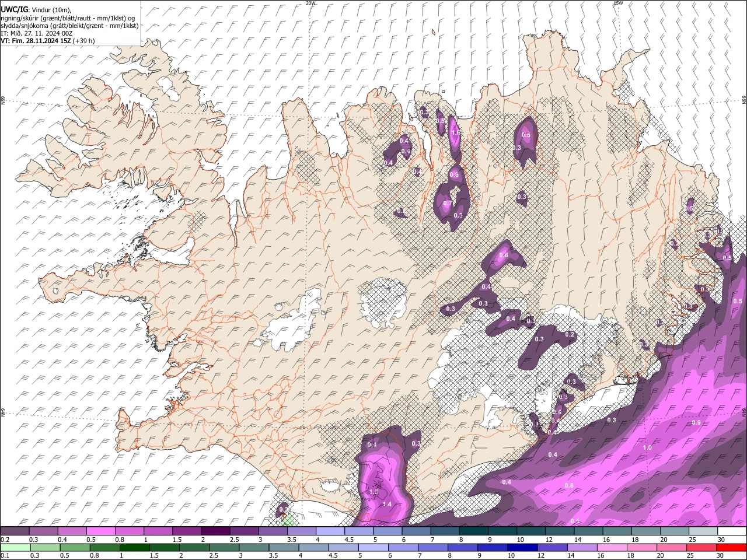The height and width of the screenshot is (560, 747).
Task: Click the '20W' longitude label
Action: point(310,3)
